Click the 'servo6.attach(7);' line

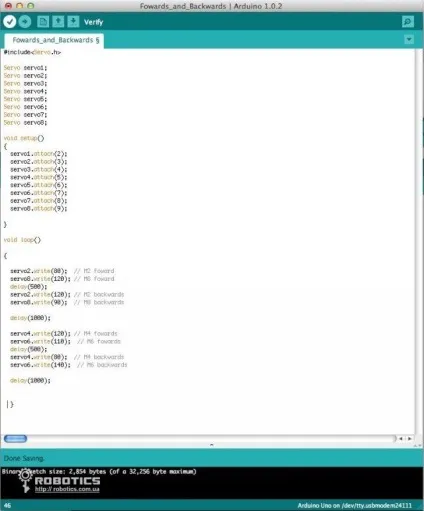[x=39, y=193]
